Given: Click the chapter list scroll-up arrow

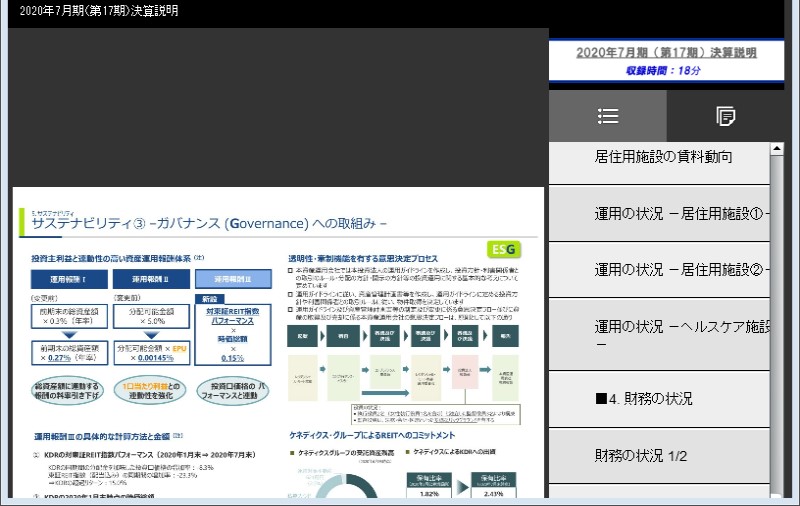Looking at the screenshot, I should [x=777, y=148].
